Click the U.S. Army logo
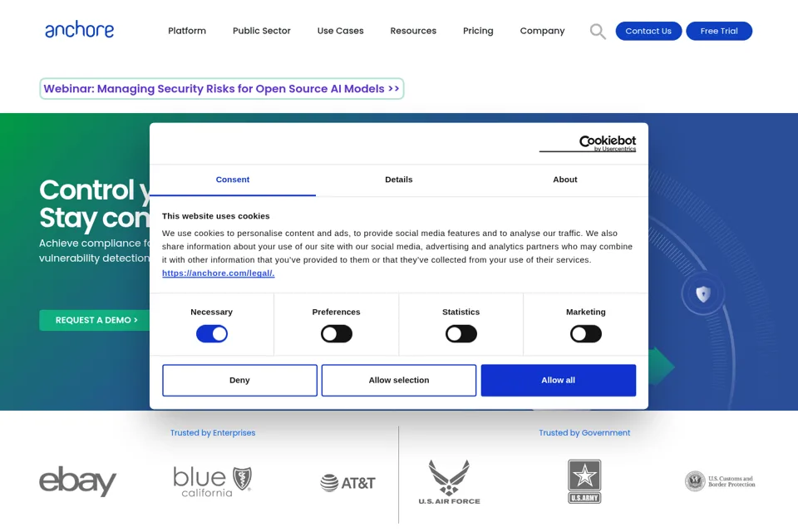This screenshot has width=798, height=532. pyautogui.click(x=584, y=481)
